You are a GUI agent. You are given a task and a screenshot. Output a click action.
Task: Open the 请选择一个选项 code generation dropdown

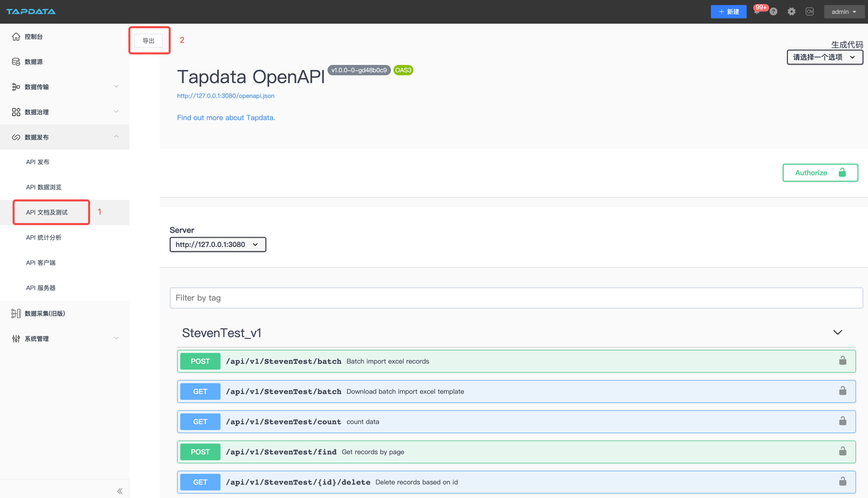[x=825, y=57]
